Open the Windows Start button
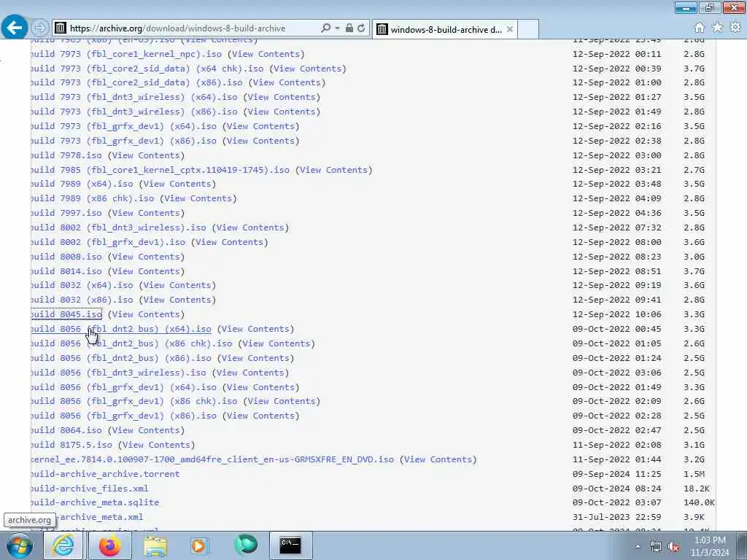 tap(20, 545)
